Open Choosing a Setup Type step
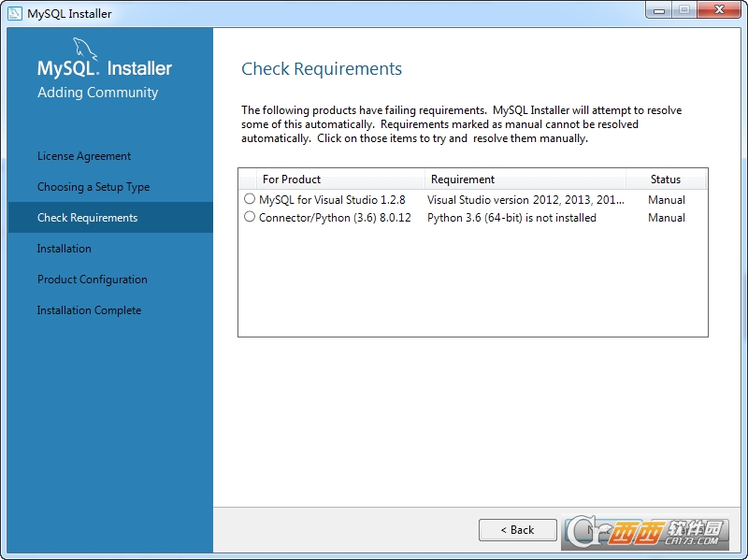This screenshot has width=748, height=560. (93, 187)
